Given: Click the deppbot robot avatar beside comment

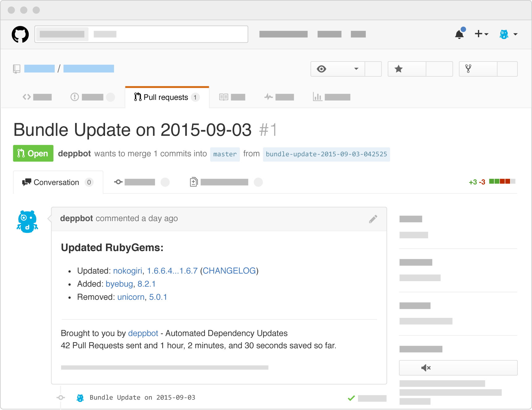Looking at the screenshot, I should click(27, 222).
